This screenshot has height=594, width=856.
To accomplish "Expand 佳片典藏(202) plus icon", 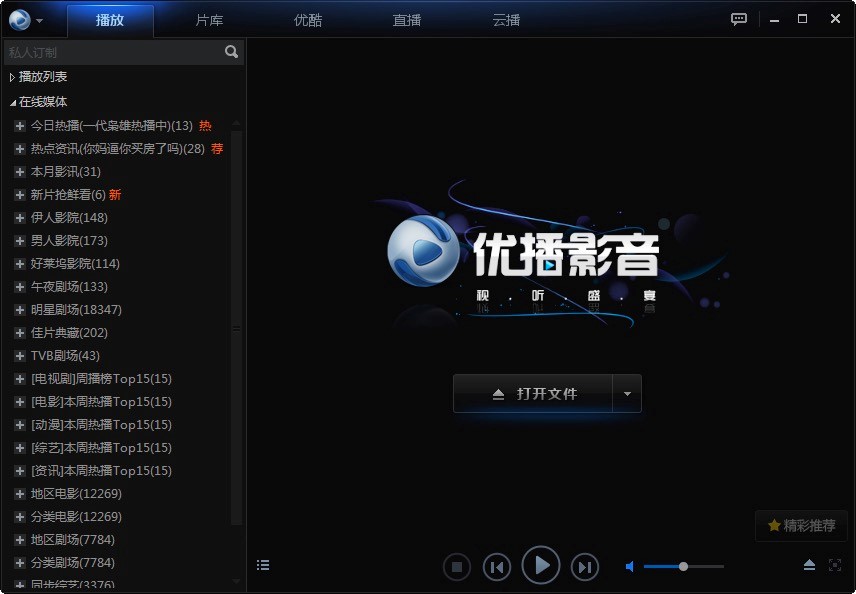I will (20, 333).
